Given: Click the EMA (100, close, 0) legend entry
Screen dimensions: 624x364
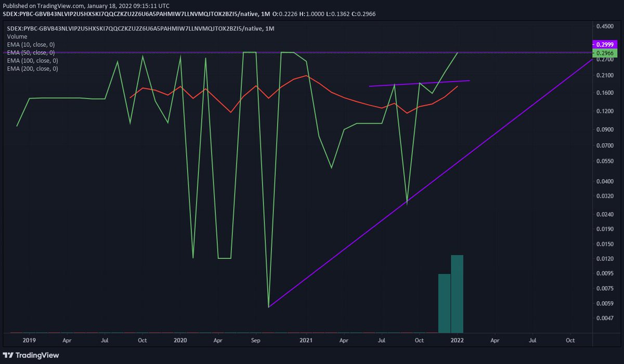Looking at the screenshot, I should point(32,60).
